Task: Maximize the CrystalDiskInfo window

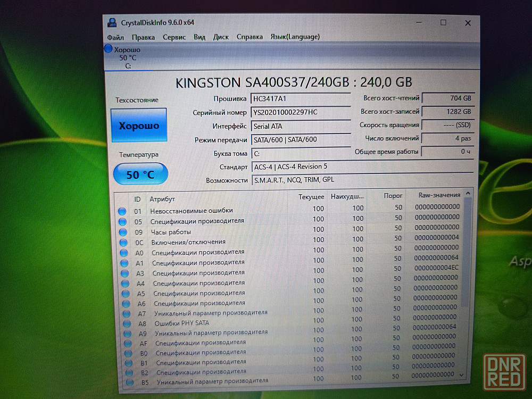Action: pyautogui.click(x=443, y=22)
